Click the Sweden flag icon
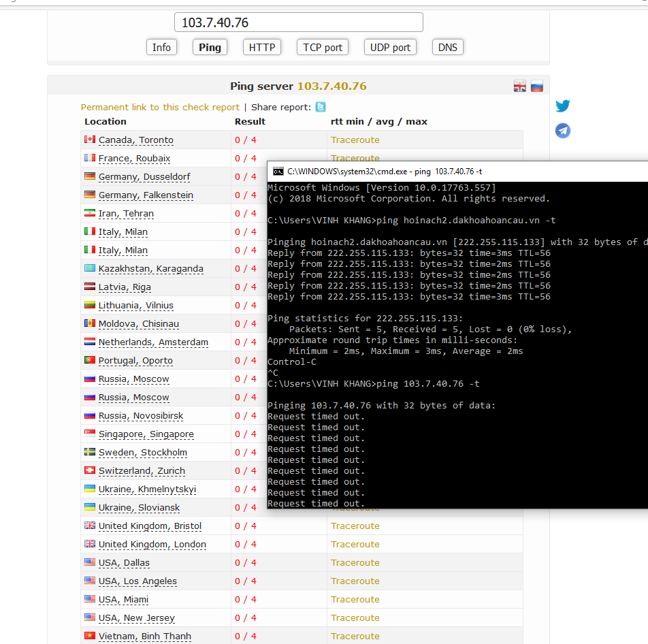Viewport: 648px width, 644px height. tap(90, 452)
